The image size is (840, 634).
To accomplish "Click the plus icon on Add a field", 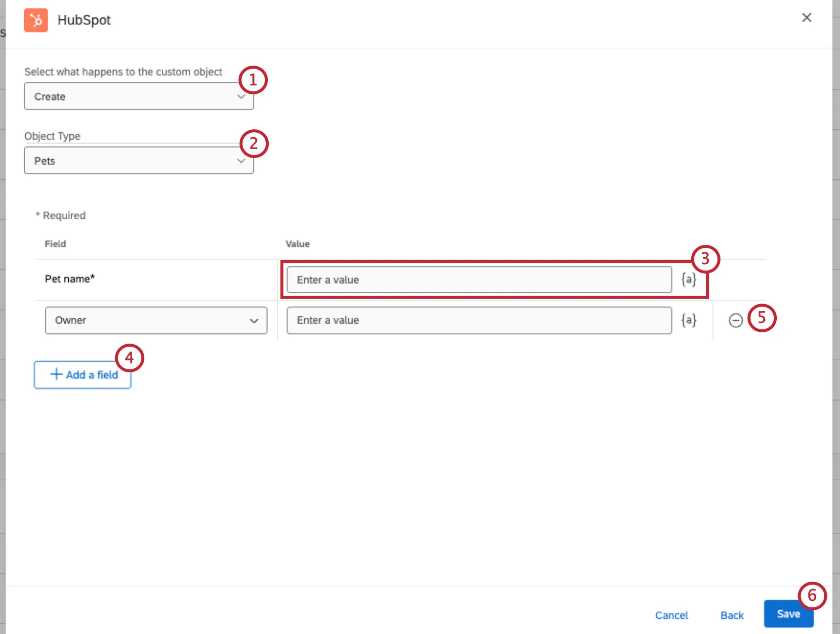I will tap(56, 374).
